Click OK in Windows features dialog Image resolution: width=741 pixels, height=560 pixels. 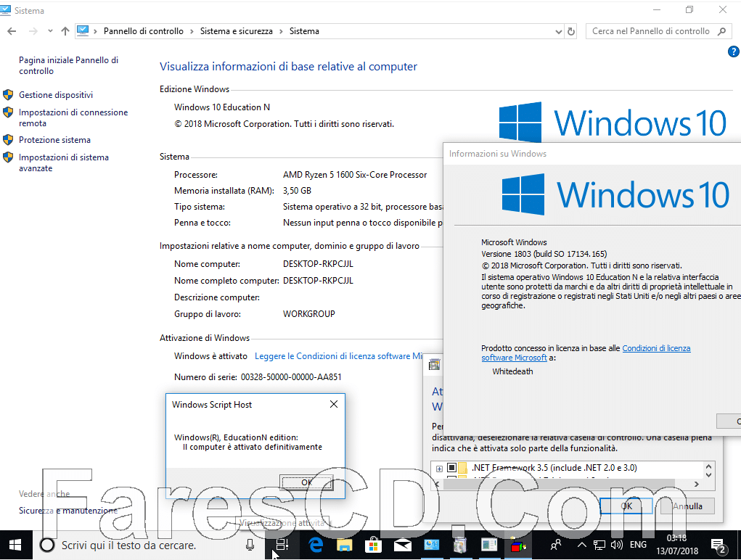[x=626, y=506]
